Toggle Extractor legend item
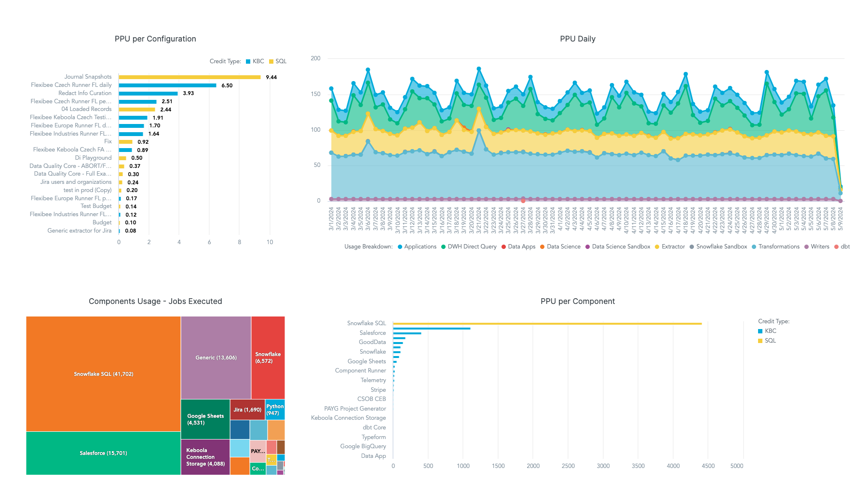 coord(670,247)
